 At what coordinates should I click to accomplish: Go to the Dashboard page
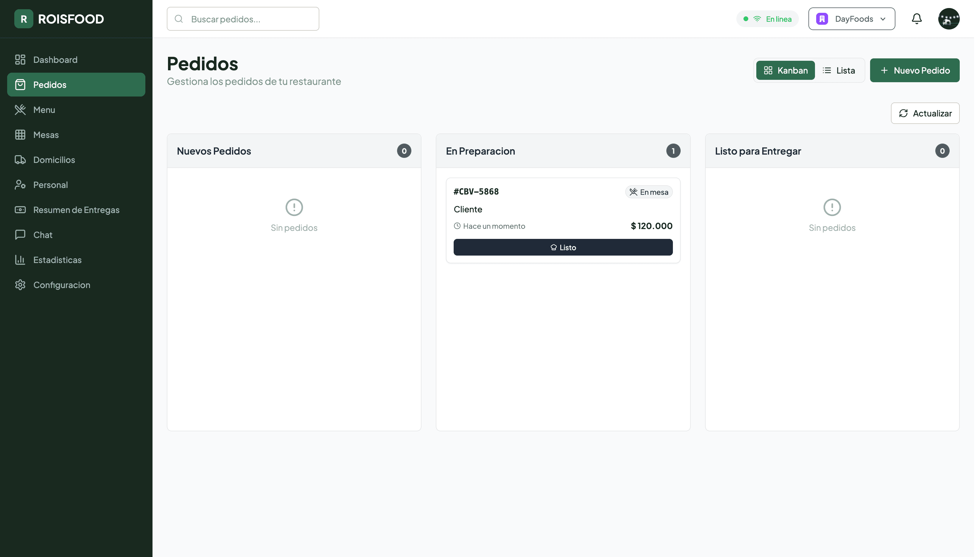[x=76, y=60]
